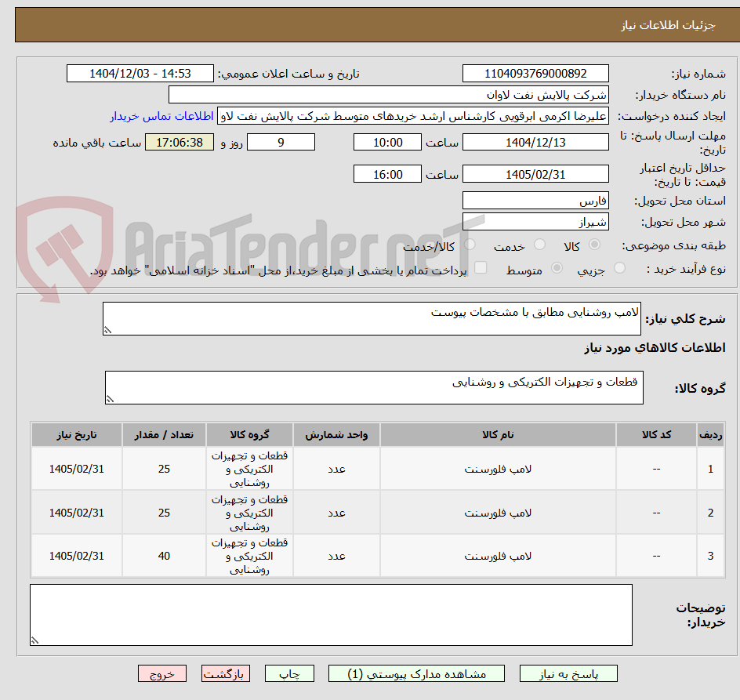Screen dimensions: 740x700
Task: Click row number 3 cell
Action: tap(711, 556)
